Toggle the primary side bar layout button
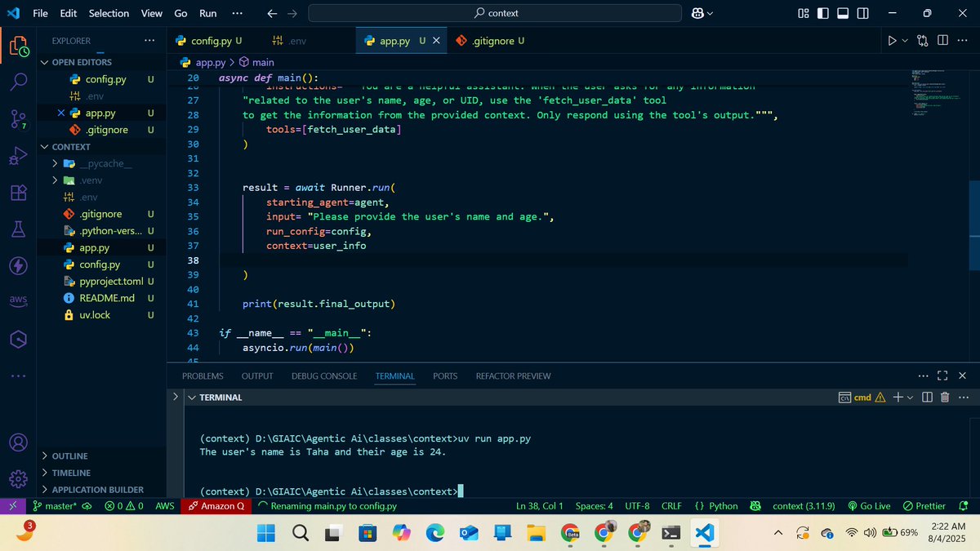The image size is (980, 551). click(822, 13)
